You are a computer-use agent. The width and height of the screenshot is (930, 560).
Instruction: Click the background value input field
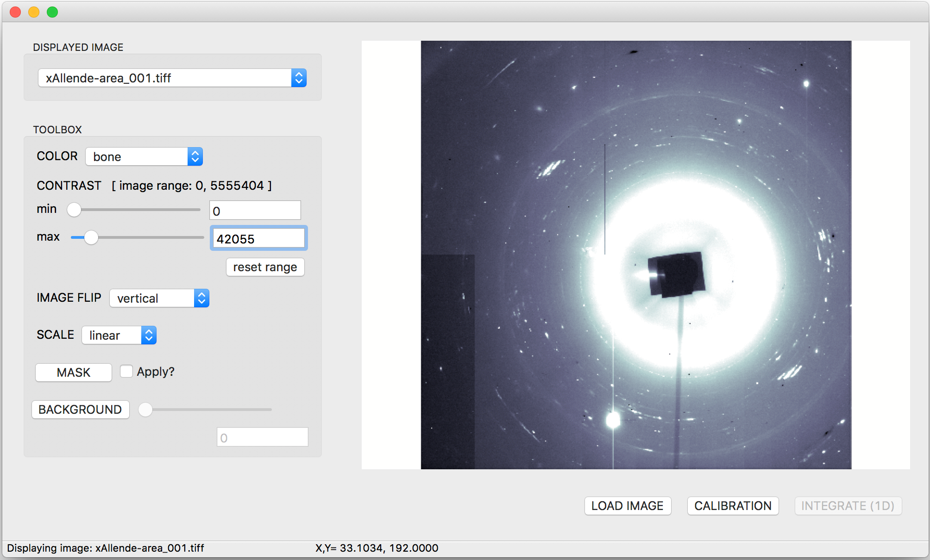click(x=262, y=437)
